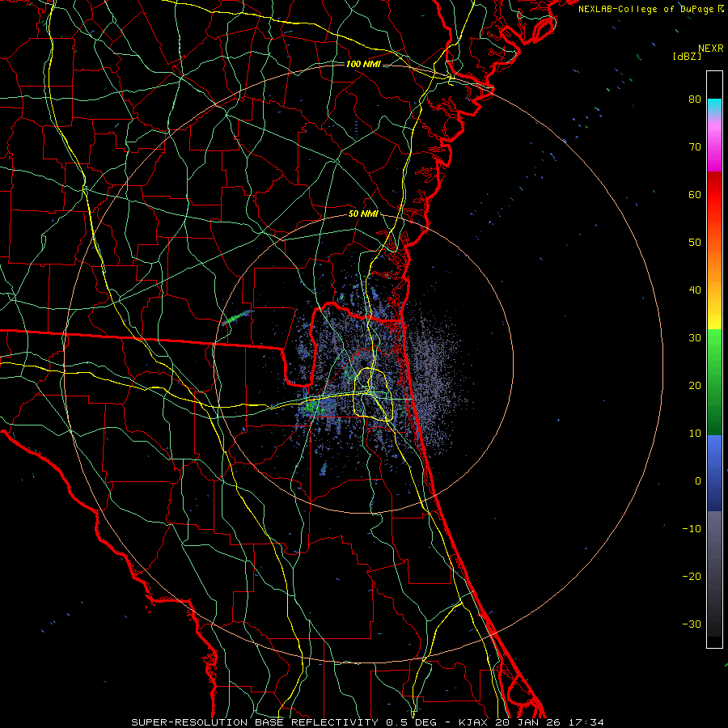
Task: Click the 10 dBZ scale value
Action: tap(695, 434)
